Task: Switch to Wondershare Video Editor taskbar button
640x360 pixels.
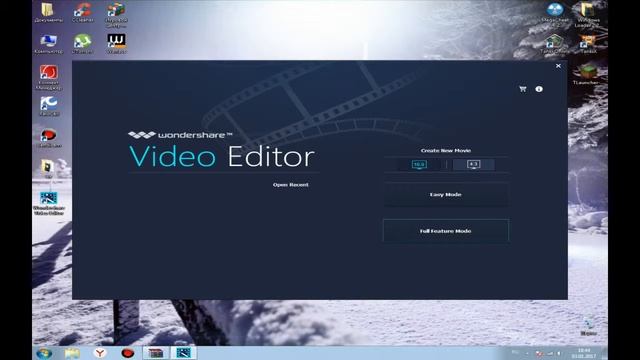Action: point(183,353)
